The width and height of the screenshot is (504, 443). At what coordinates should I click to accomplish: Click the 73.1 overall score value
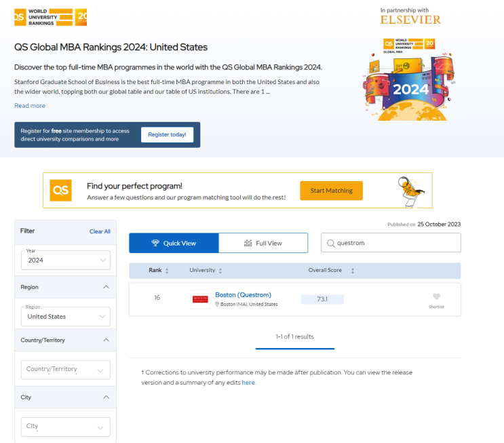[322, 299]
